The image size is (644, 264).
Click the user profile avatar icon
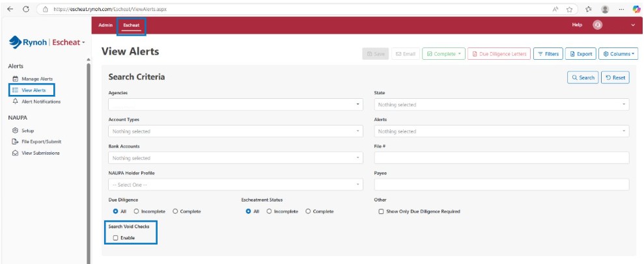(x=597, y=25)
